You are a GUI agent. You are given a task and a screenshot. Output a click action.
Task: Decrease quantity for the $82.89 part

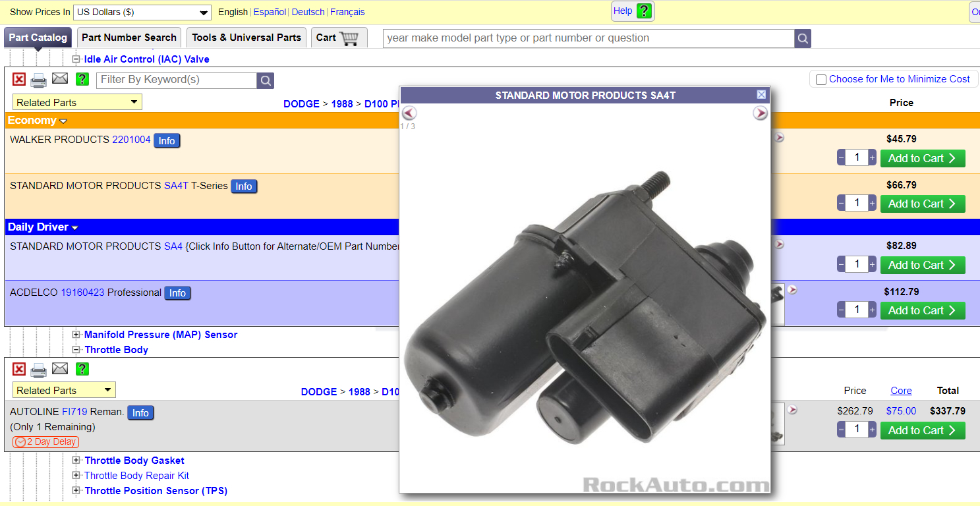click(841, 265)
